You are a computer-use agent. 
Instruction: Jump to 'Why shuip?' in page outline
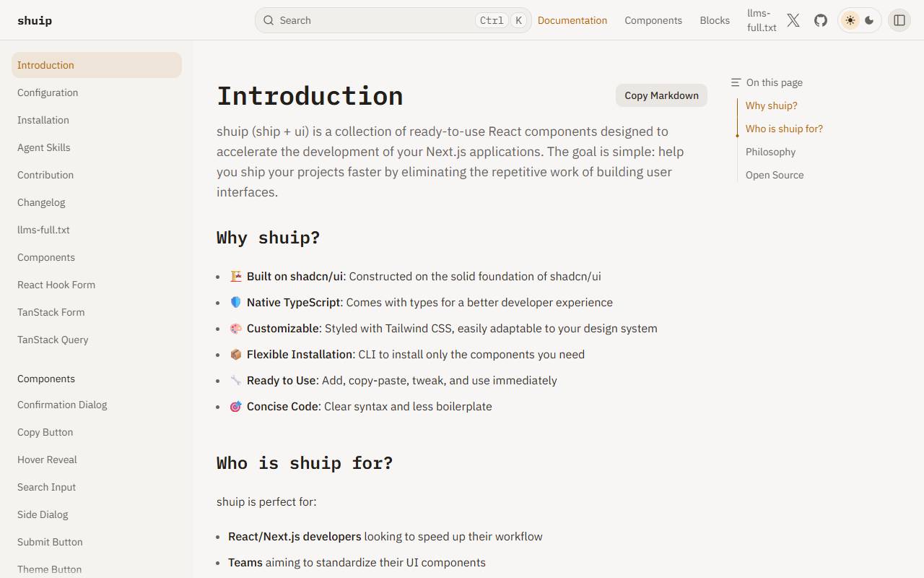[772, 105]
